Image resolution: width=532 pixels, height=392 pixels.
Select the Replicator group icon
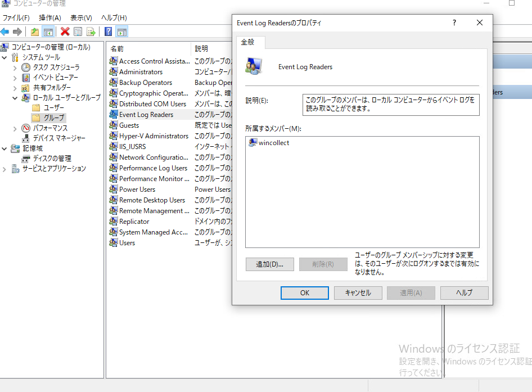pyautogui.click(x=114, y=221)
